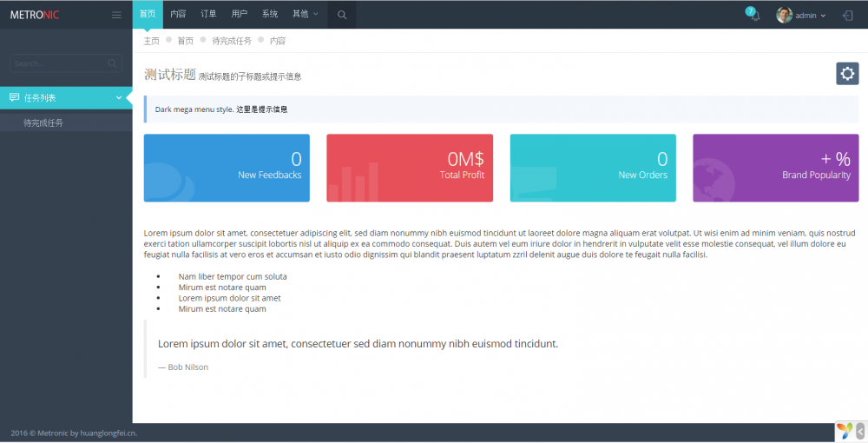Viewport: 868px width, 443px height.
Task: Click the 'Dark mega menu style' note text
Action: [220, 109]
